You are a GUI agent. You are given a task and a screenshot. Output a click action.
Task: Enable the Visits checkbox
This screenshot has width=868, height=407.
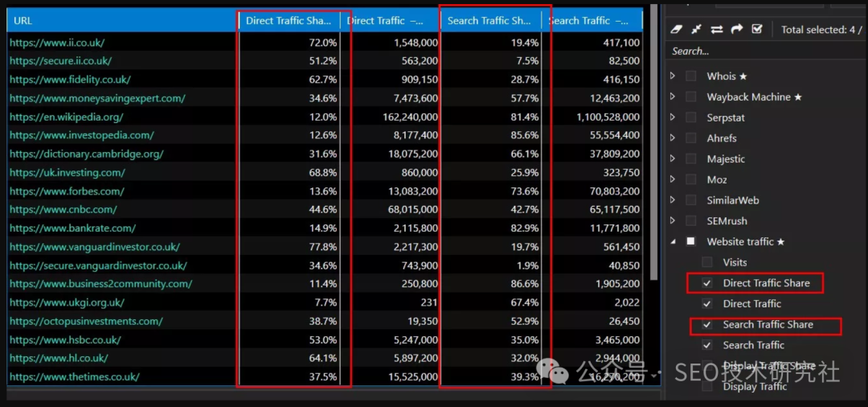coord(706,262)
